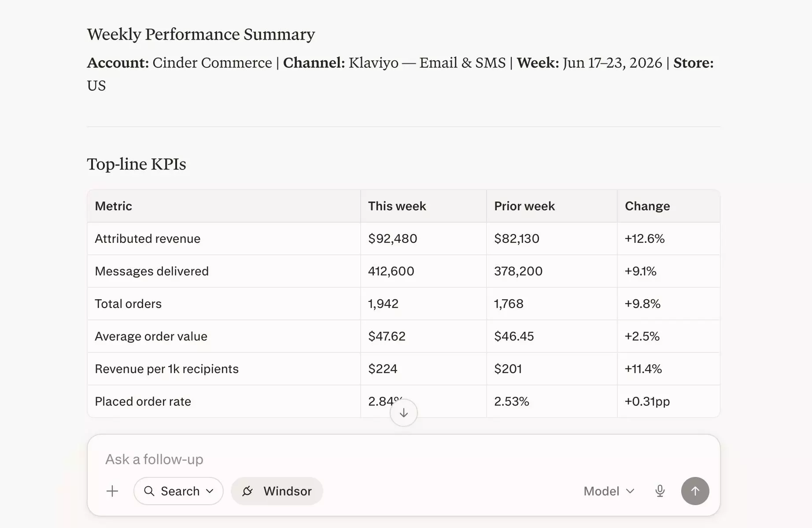Open the Search dropdown
This screenshot has width=812, height=528.
point(178,491)
